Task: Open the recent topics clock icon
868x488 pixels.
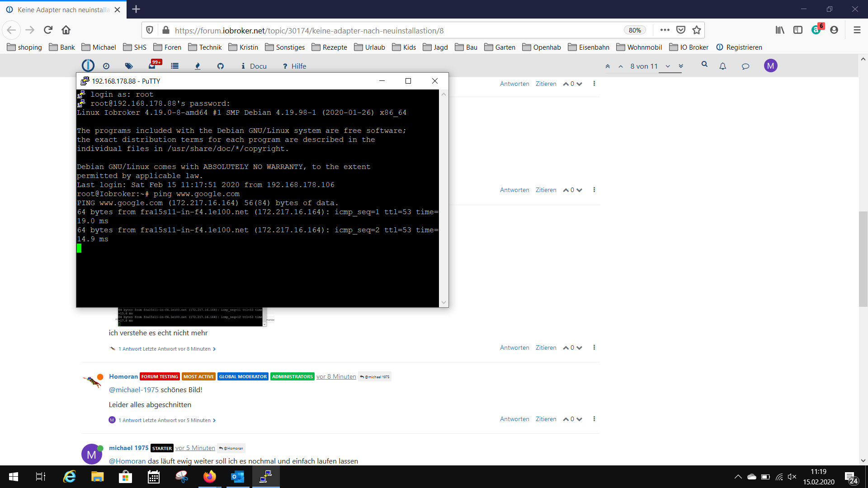Action: pos(106,66)
